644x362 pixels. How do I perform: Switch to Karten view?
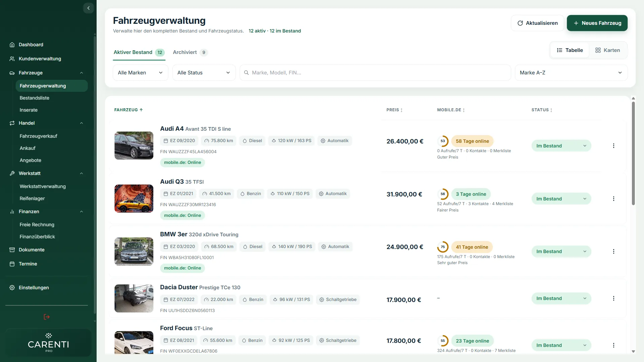(607, 50)
